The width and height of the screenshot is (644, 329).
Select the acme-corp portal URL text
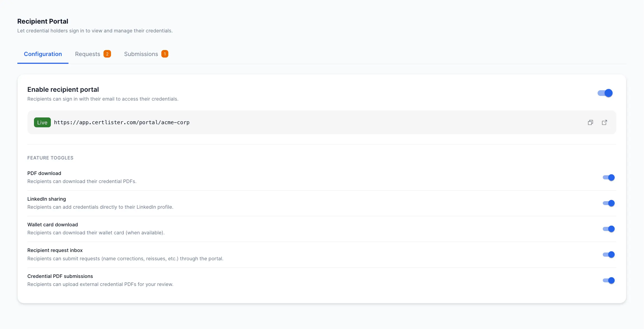click(122, 122)
